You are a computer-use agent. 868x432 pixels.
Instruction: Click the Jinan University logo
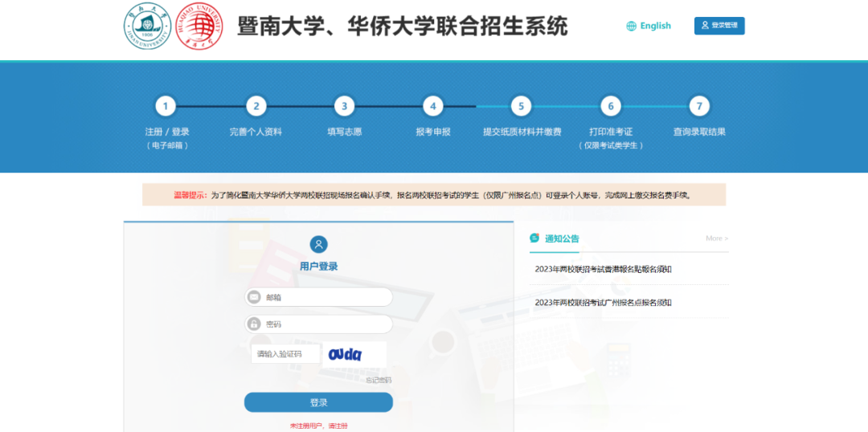146,26
